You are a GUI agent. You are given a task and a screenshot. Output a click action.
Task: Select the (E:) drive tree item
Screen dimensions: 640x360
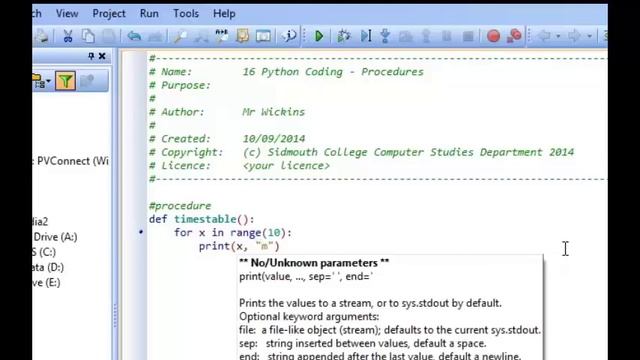[x=47, y=282]
